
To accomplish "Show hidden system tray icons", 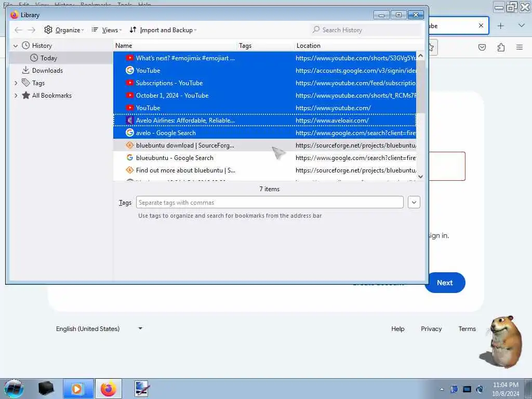I will (x=442, y=390).
